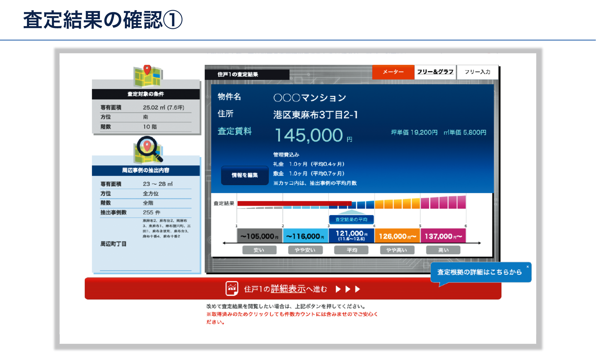Screen dimensions: 596x364
Task: Select the フリー入力 tab
Action: (477, 72)
